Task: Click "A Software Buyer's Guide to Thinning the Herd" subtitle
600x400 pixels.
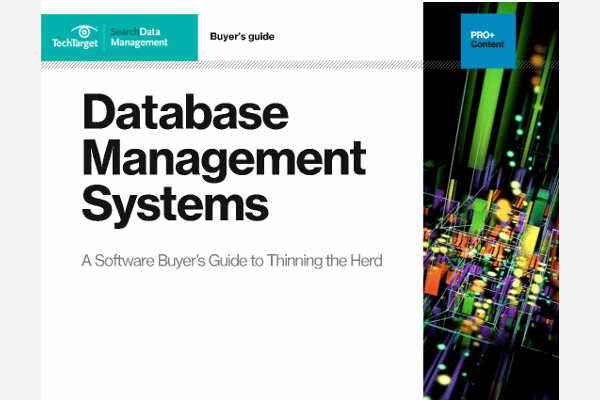Action: point(232,261)
